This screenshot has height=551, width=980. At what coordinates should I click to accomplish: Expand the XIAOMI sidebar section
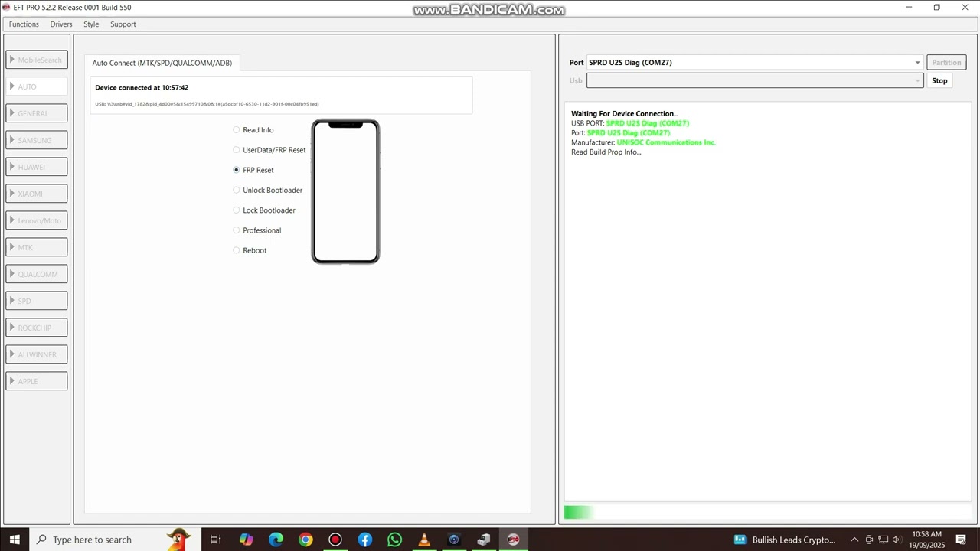coord(37,194)
